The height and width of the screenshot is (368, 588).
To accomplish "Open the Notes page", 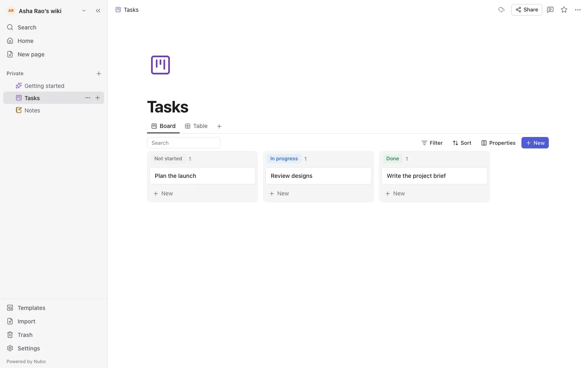I will tap(53, 110).
